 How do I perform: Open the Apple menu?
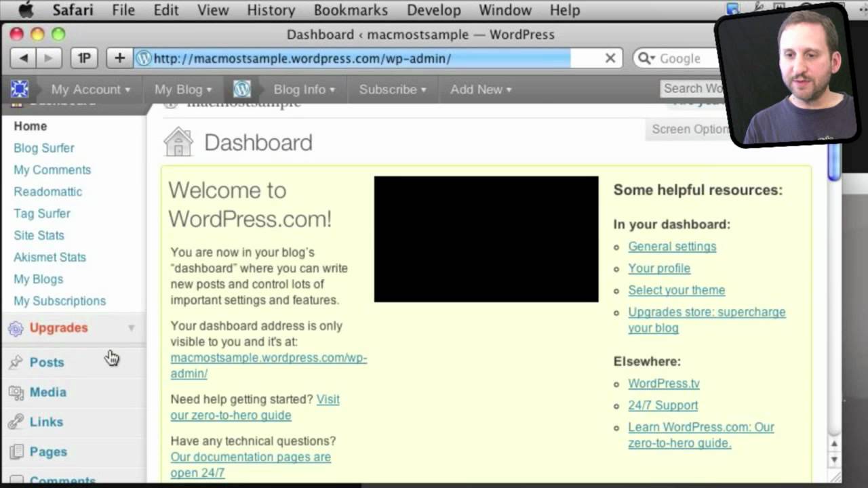26,10
